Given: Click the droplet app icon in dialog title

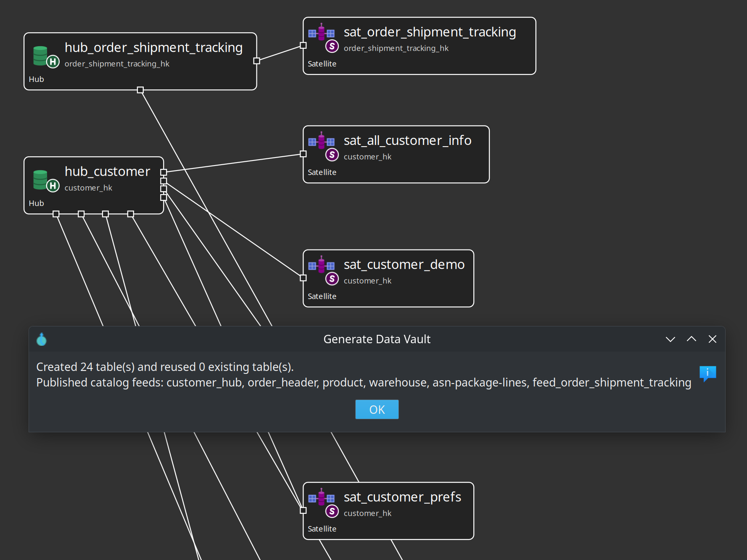Looking at the screenshot, I should point(42,339).
